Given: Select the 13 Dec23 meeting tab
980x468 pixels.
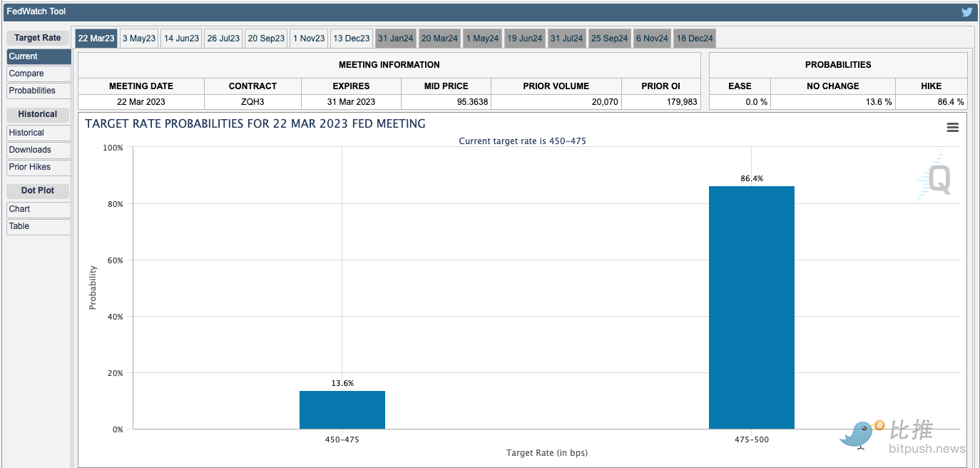Looking at the screenshot, I should tap(351, 39).
